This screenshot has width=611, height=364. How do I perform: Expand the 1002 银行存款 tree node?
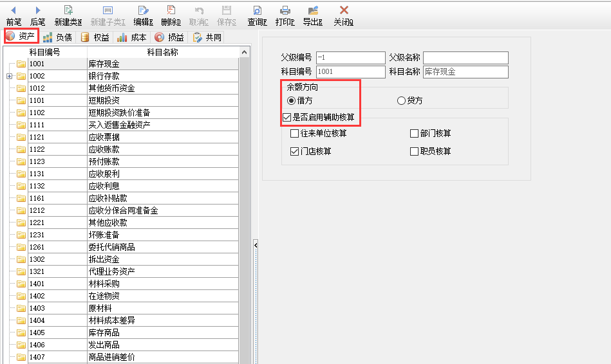tap(10, 77)
